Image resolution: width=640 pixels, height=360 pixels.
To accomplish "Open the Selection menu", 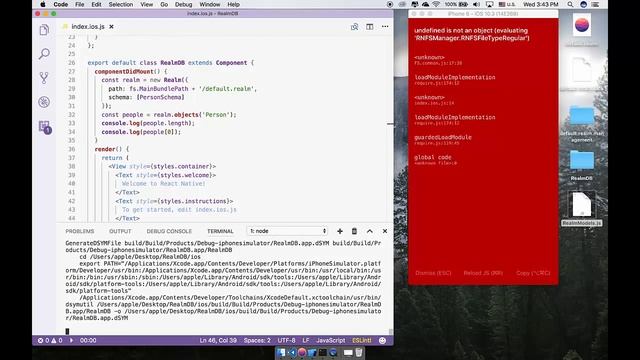I will [x=121, y=4].
